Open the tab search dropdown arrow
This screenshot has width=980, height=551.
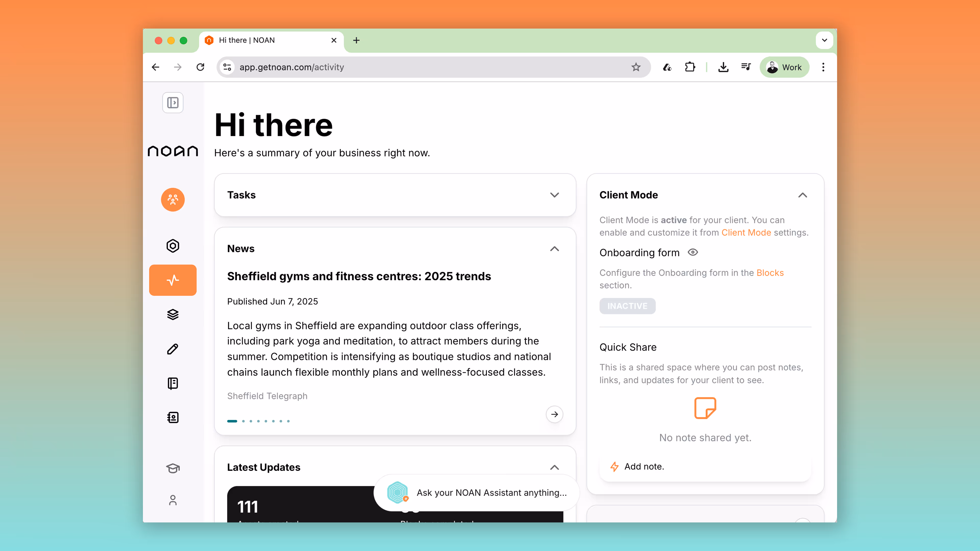pyautogui.click(x=824, y=40)
